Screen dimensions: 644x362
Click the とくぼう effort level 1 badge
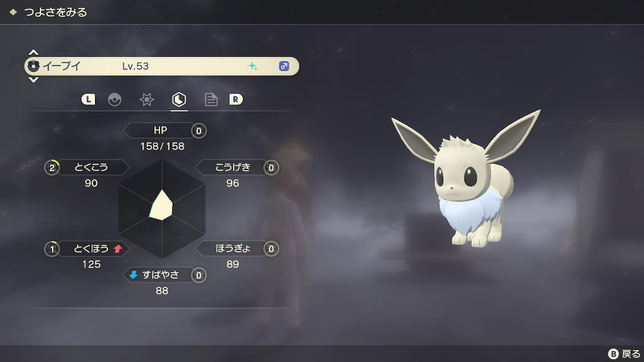tap(52, 249)
